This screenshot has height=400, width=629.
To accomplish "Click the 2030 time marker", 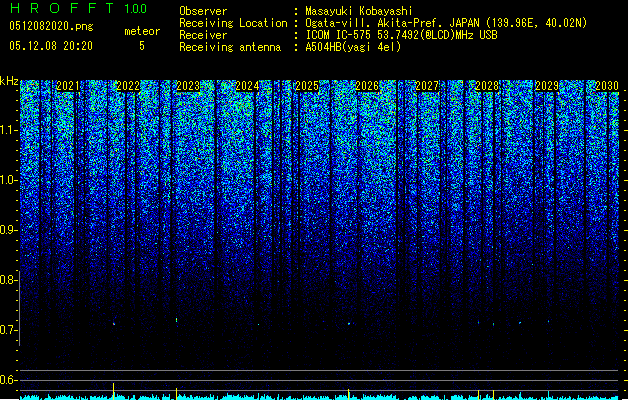I will click(x=607, y=86).
